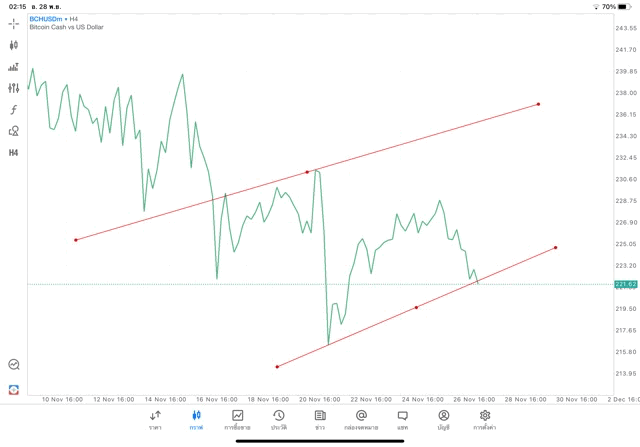This screenshot has width=640, height=447.
Task: Activate the crosshair cursor tool
Action: 14,23
